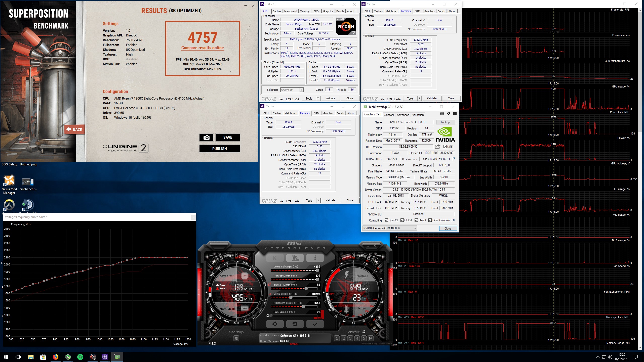Click the PUBLISH button in Superposition
Screen dimensions: 644x362
click(219, 149)
